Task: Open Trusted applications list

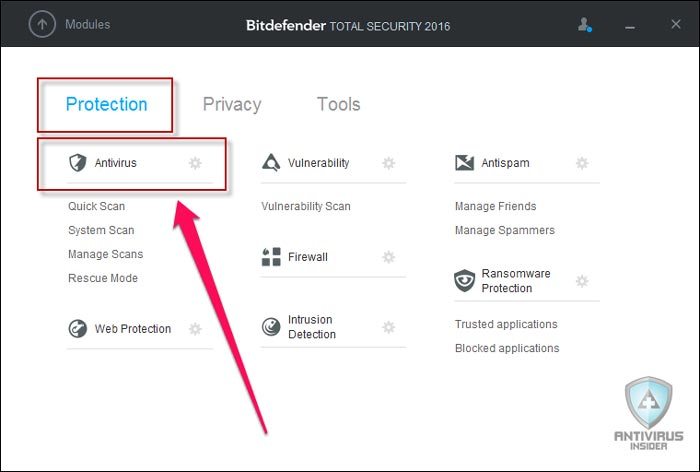Action: (505, 324)
